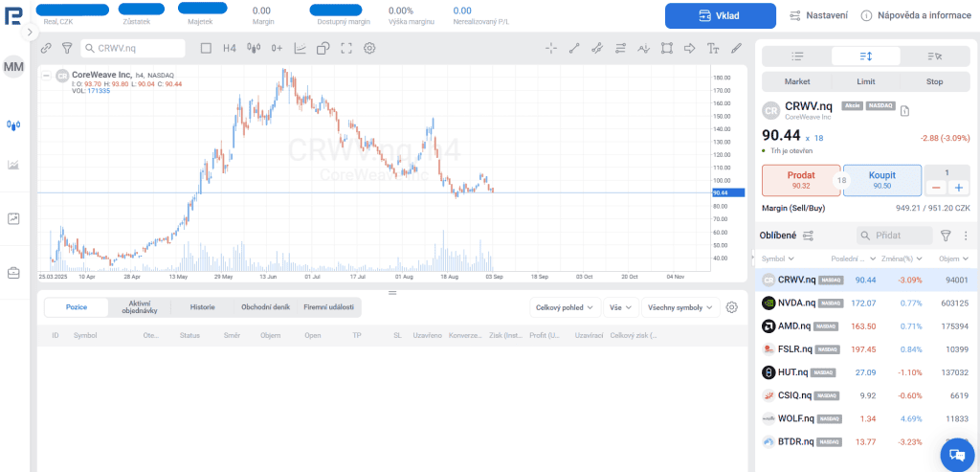The image size is (980, 472).
Task: Open the indicators line chart icon
Action: [300, 48]
